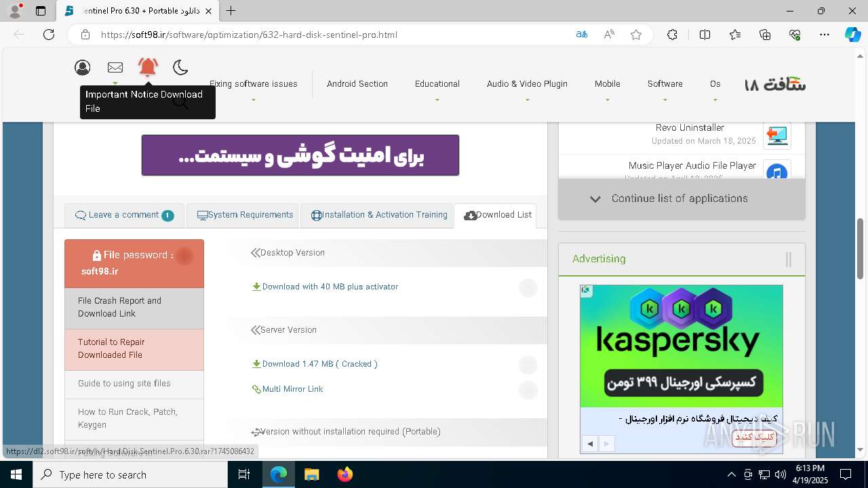Launch Firefox from the taskbar

click(345, 474)
